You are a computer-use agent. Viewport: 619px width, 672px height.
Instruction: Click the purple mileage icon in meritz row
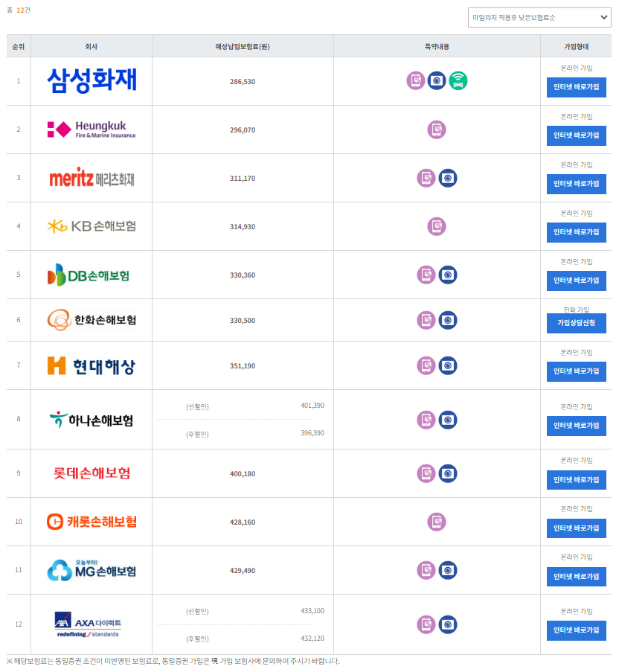[426, 178]
